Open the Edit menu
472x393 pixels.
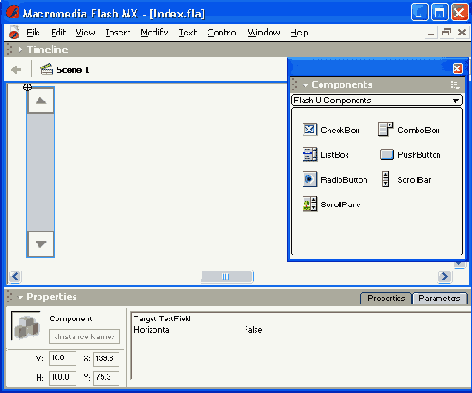[58, 32]
